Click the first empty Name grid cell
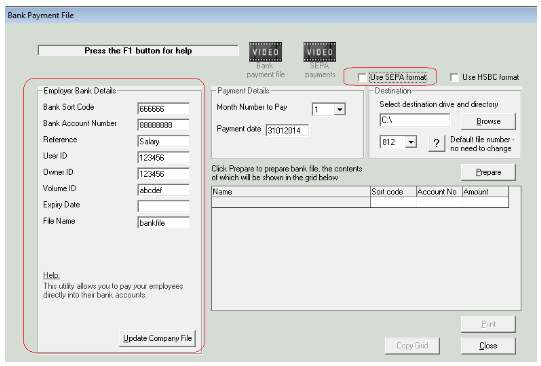541x366 pixels. pyautogui.click(x=291, y=202)
